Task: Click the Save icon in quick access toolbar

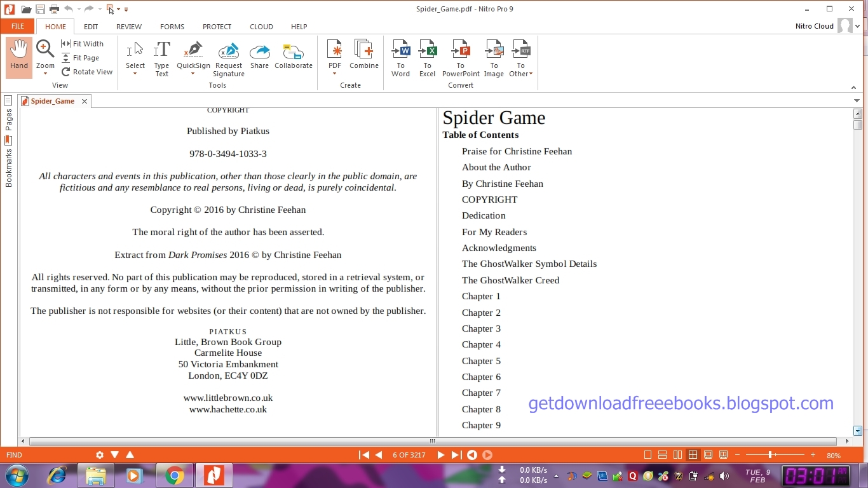Action: coord(40,9)
